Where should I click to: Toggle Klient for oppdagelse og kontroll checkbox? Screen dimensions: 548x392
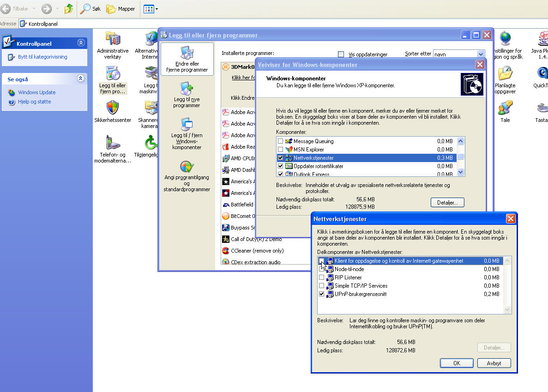pyautogui.click(x=321, y=260)
